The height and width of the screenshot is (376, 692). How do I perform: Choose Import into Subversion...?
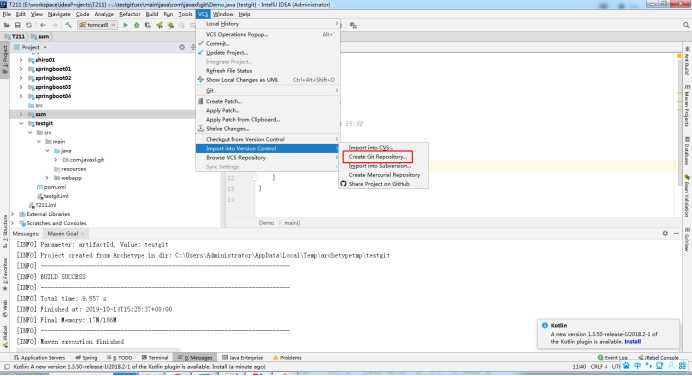click(383, 166)
